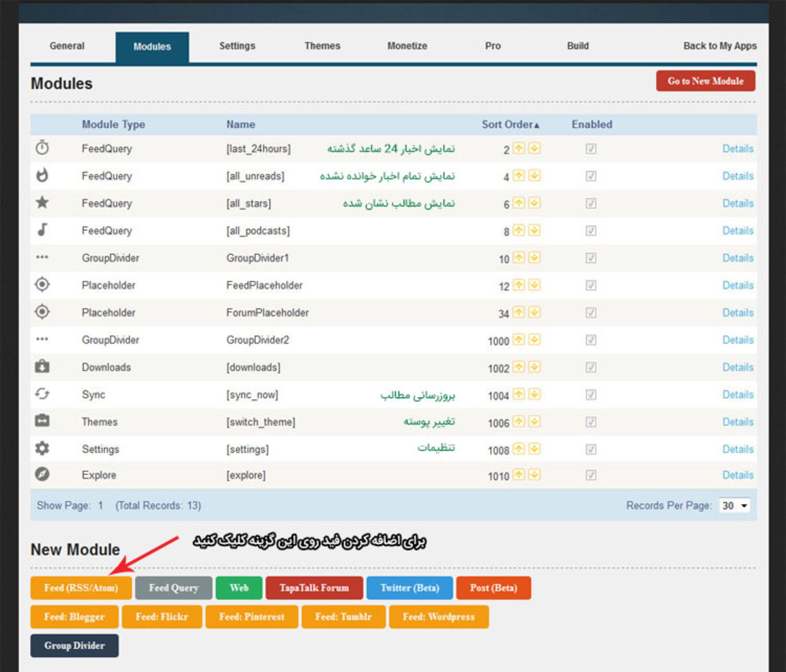Open Details link for ForumPlaceholder row

click(738, 313)
